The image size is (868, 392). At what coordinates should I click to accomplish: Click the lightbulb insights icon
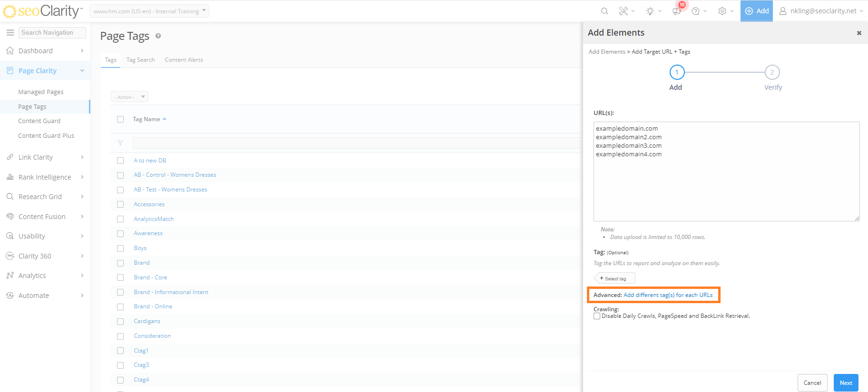pyautogui.click(x=650, y=11)
